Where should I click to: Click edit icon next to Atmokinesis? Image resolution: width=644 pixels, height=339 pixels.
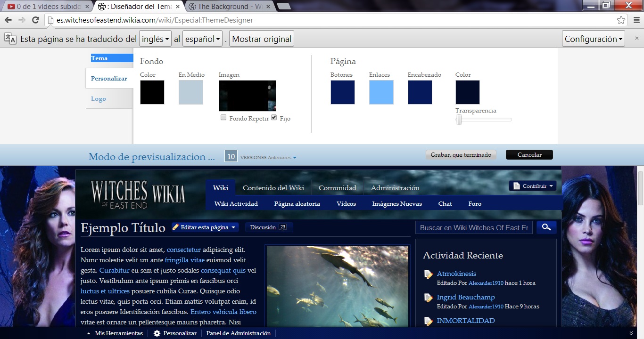point(428,274)
